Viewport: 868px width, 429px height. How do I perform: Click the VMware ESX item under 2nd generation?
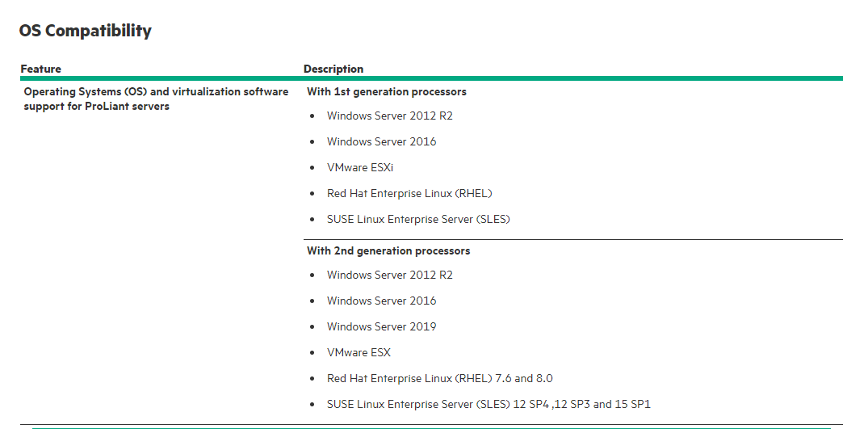pos(359,352)
